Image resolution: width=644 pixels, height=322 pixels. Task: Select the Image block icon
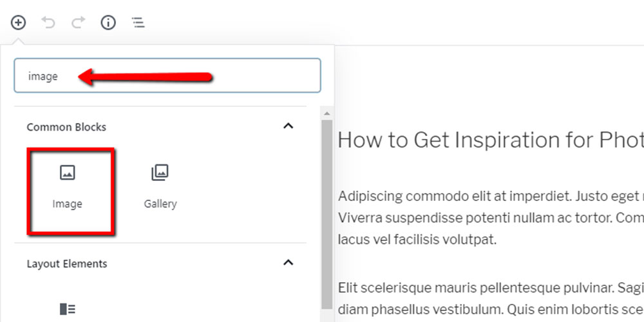pyautogui.click(x=68, y=173)
